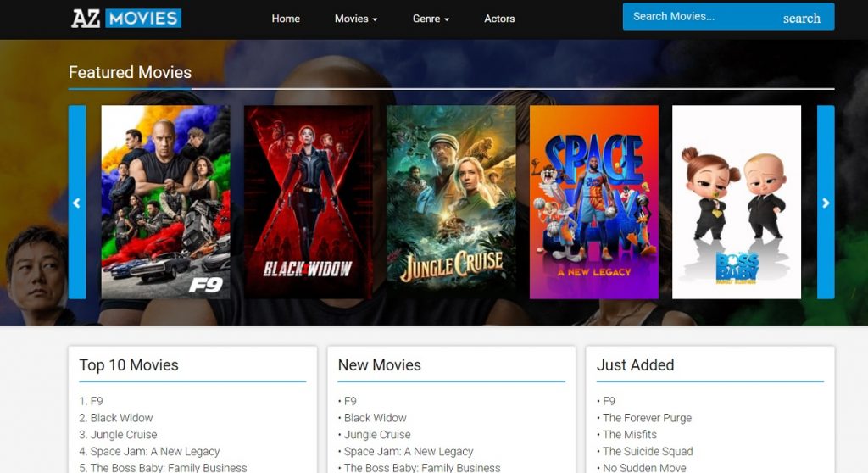Open the Boss Baby poster
This screenshot has height=473, width=868.
coord(737,202)
